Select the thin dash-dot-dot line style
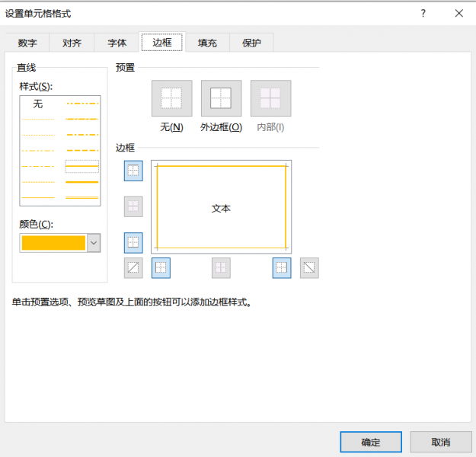Viewport: 476px width, 457px height. 38,151
